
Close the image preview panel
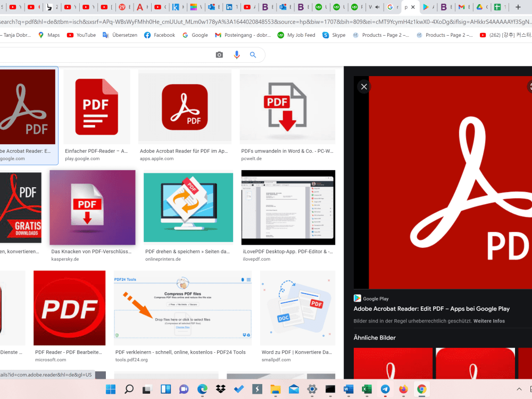click(364, 87)
